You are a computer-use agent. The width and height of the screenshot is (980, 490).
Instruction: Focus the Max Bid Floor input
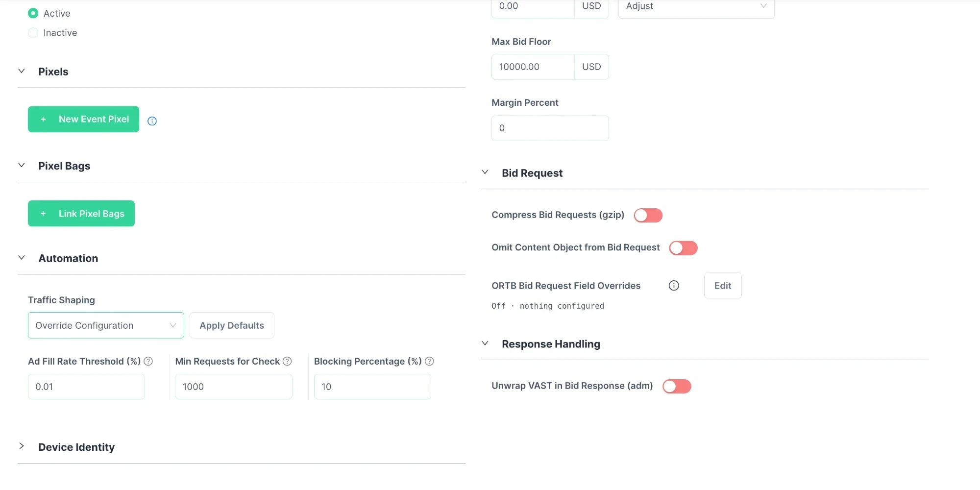533,67
